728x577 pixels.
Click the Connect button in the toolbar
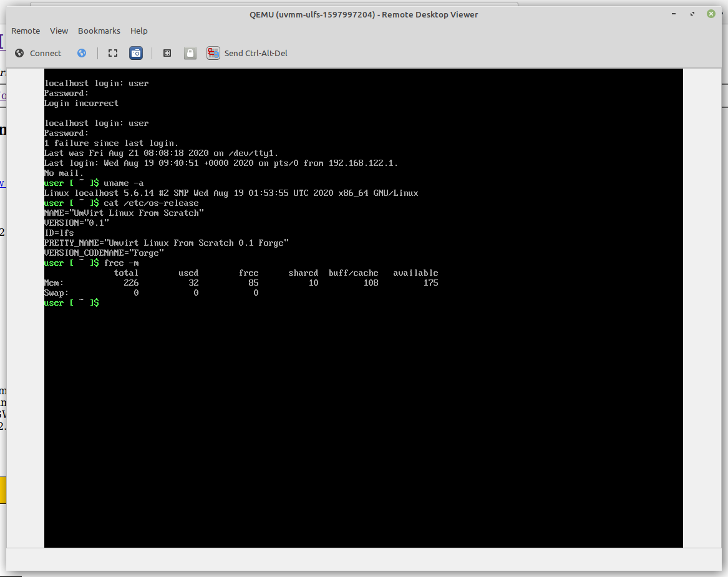[x=39, y=54]
